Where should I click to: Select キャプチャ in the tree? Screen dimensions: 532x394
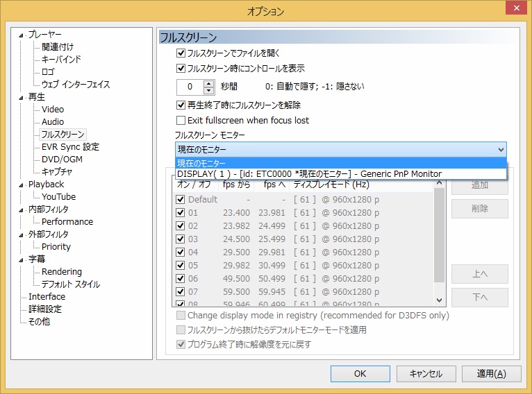click(x=57, y=172)
